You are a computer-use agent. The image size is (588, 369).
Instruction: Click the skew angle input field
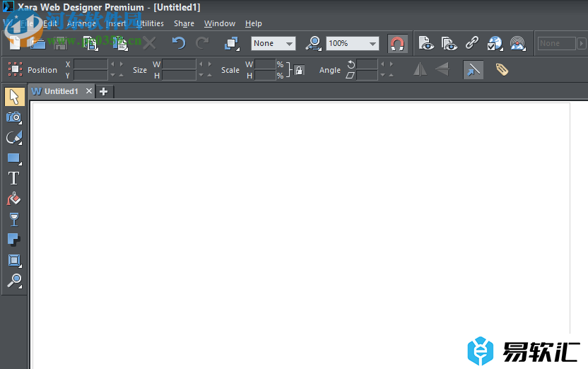tap(367, 76)
